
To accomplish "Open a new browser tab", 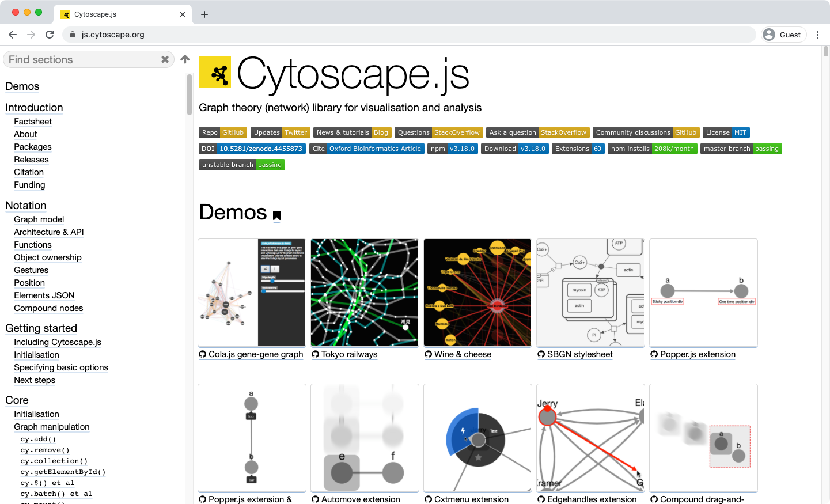I will coord(204,14).
